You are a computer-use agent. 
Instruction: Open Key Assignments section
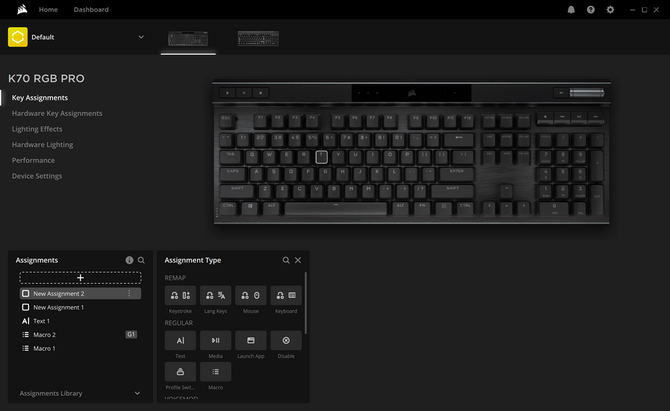(40, 97)
